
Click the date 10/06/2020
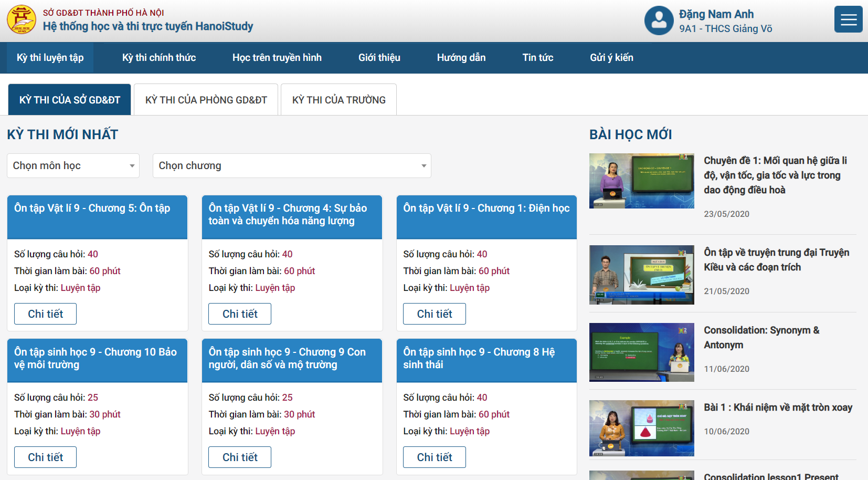[727, 432]
